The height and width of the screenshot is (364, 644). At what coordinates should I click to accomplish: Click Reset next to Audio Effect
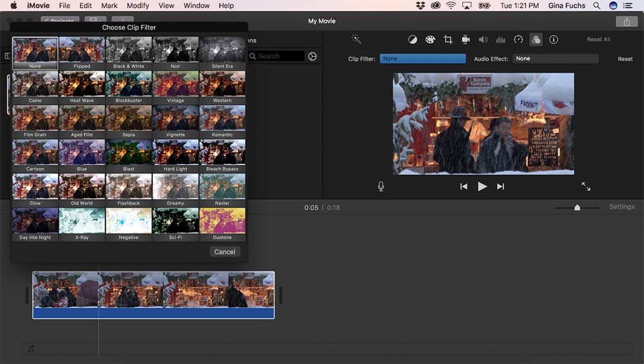[625, 59]
